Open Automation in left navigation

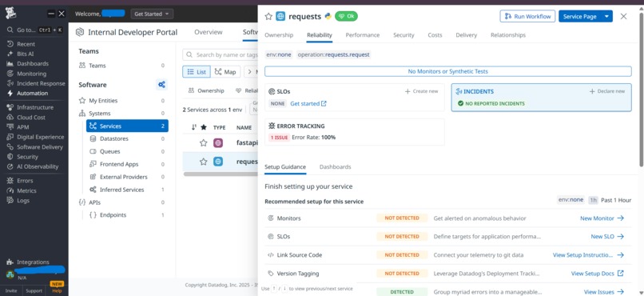coord(32,94)
